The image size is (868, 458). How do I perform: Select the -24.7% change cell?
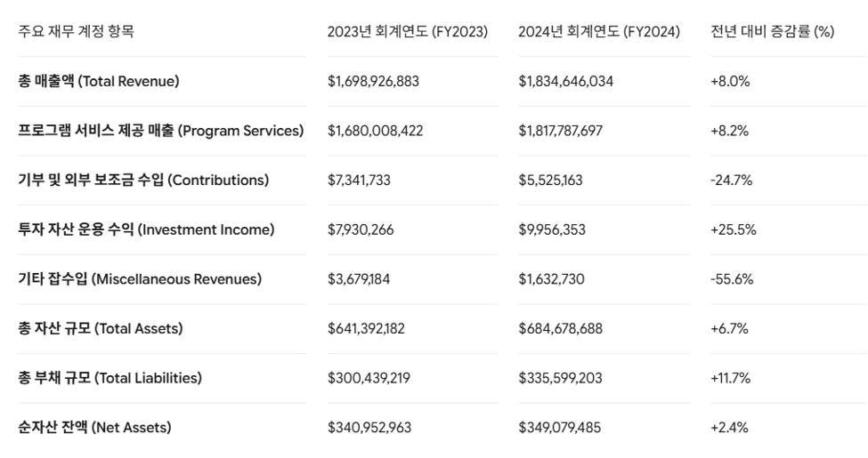731,180
